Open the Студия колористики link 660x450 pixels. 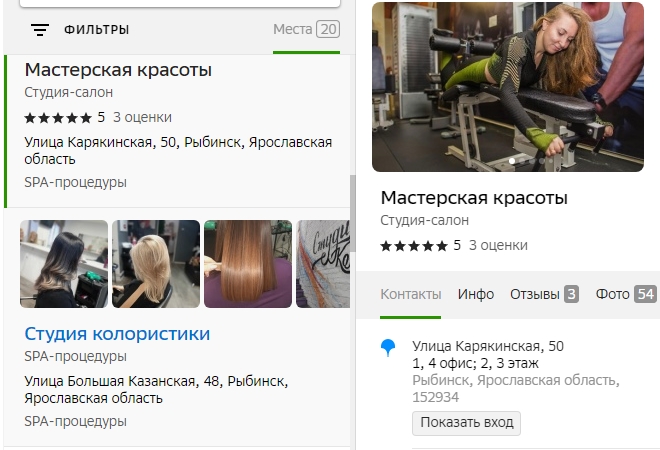click(x=117, y=334)
